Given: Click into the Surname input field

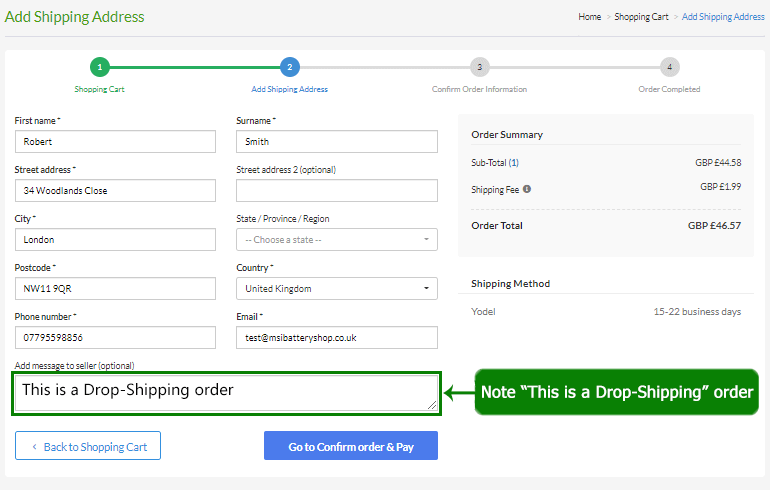Looking at the screenshot, I should click(337, 142).
